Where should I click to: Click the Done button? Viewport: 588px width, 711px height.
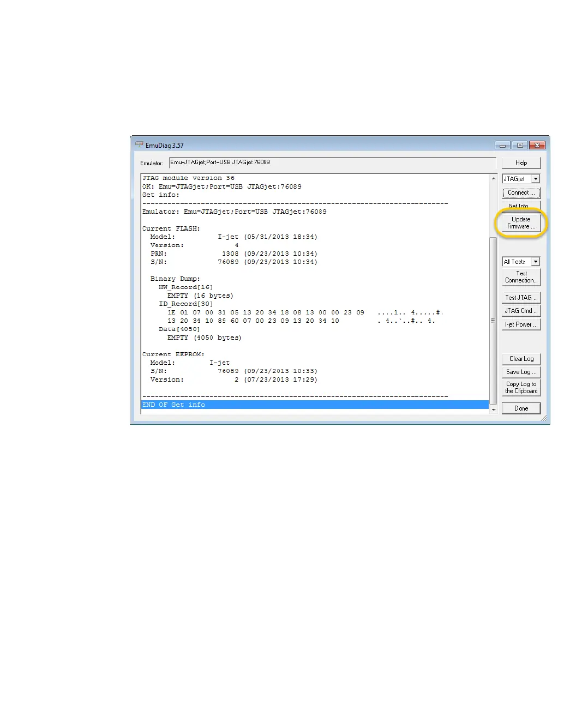[x=521, y=408]
